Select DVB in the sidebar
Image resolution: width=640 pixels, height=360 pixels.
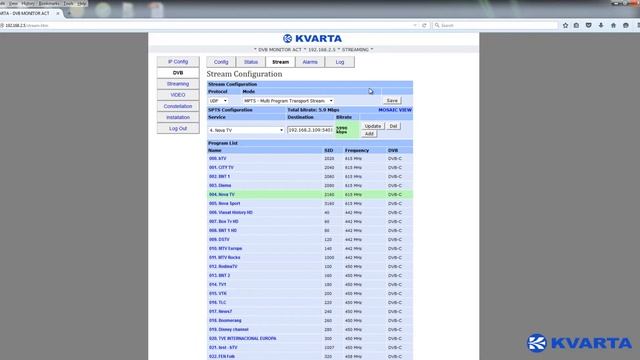[178, 73]
